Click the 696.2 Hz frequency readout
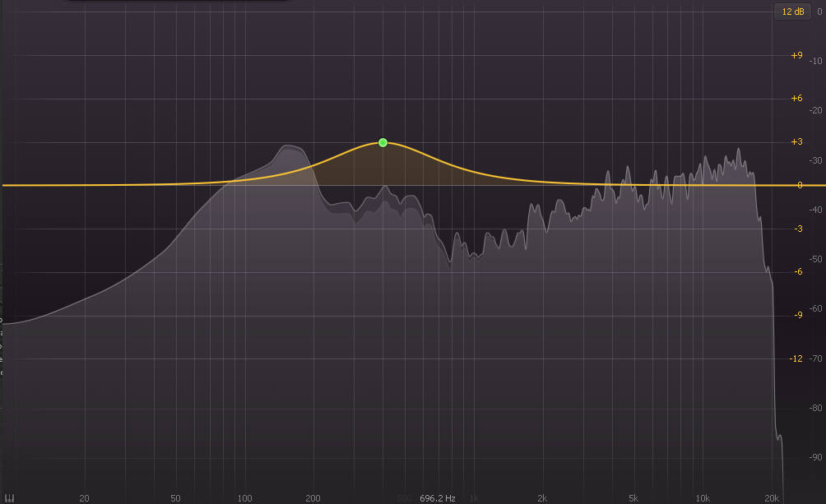 point(437,498)
